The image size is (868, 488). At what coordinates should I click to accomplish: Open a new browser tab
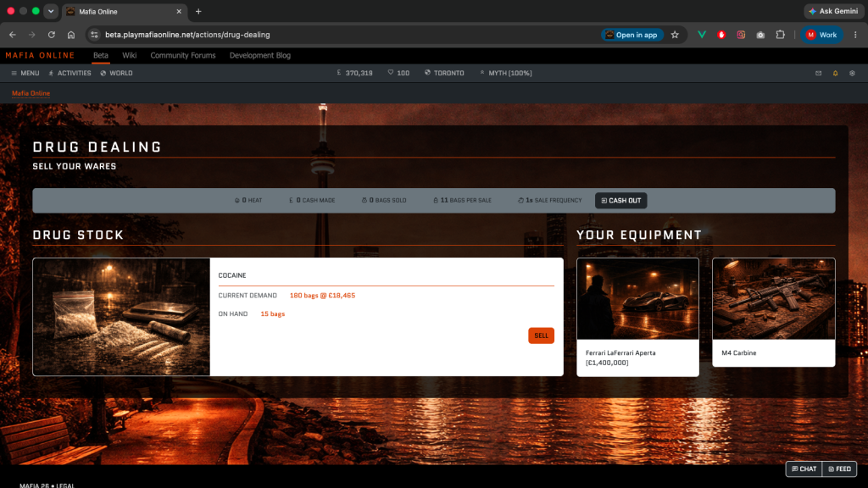click(x=198, y=11)
